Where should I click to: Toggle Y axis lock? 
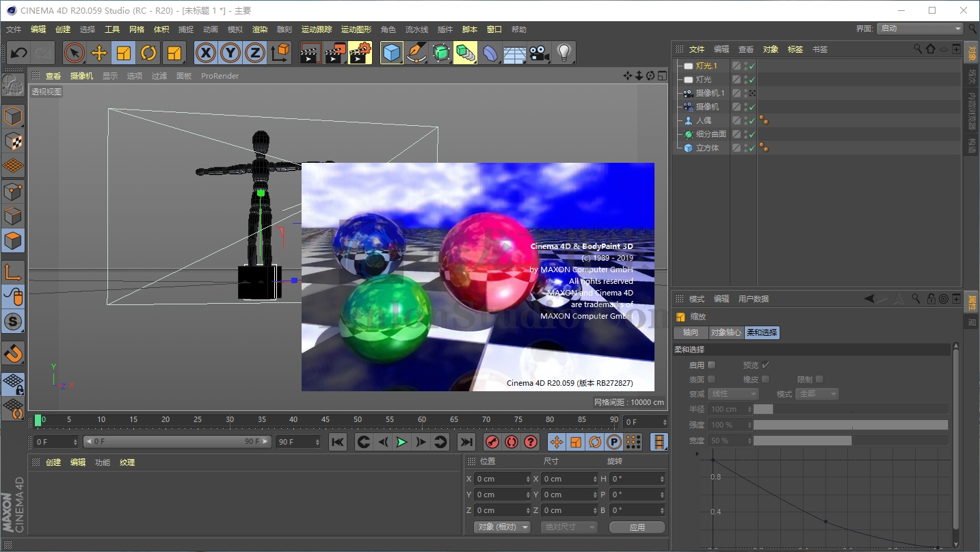tap(230, 53)
